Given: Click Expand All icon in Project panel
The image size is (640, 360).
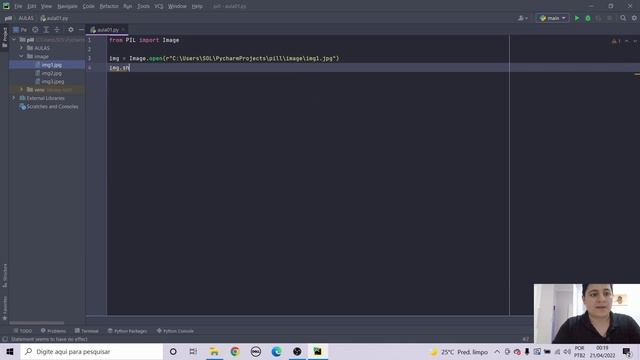Looking at the screenshot, I should tap(46, 30).
